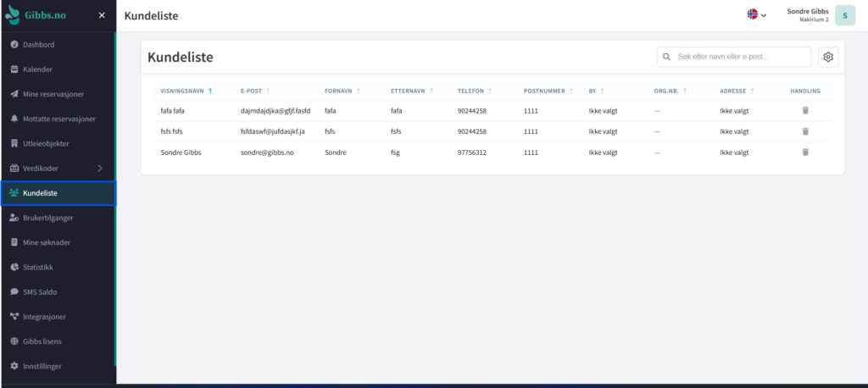Click the Nakirium 2 label
868x388 pixels.
[814, 20]
